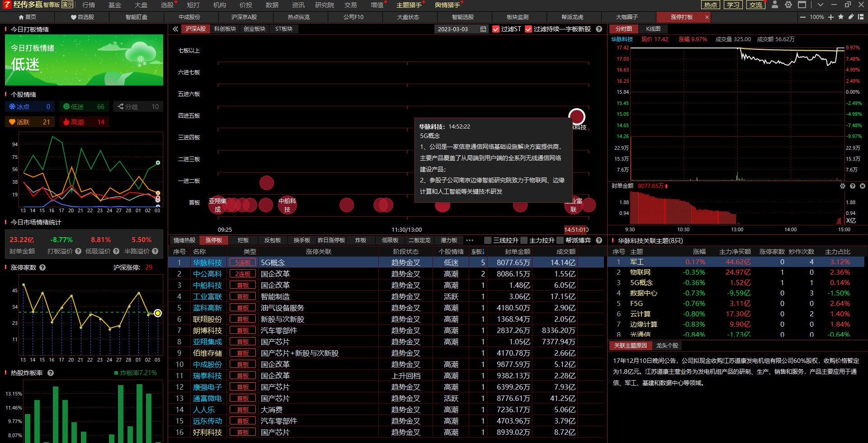Open the 舆情猎手 menu

(448, 5)
